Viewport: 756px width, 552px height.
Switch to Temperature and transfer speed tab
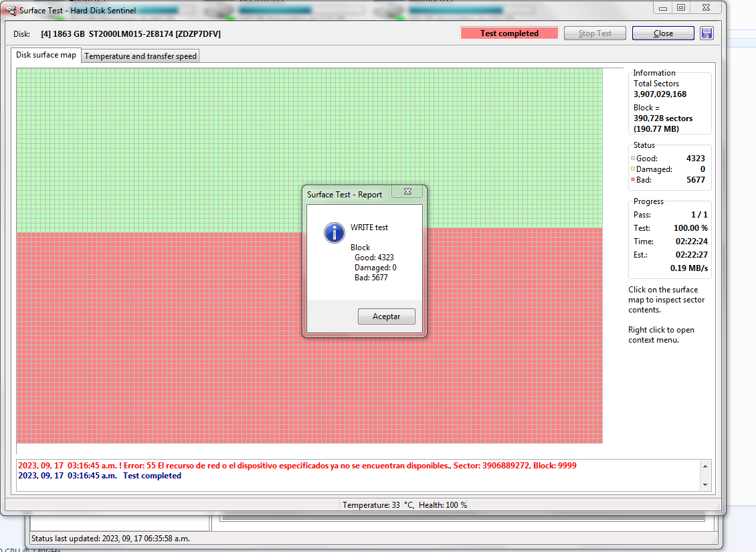point(140,56)
